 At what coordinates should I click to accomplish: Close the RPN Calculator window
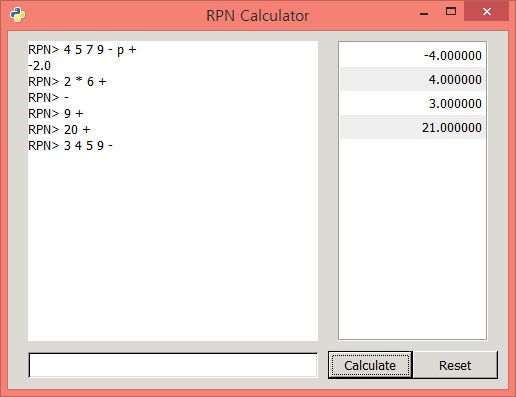coord(486,12)
